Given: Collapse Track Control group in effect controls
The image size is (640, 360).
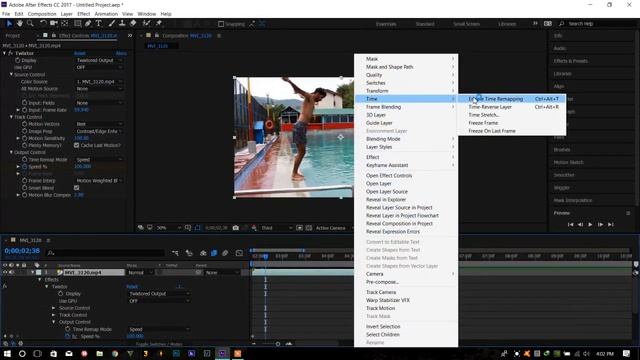Looking at the screenshot, I should (11, 117).
